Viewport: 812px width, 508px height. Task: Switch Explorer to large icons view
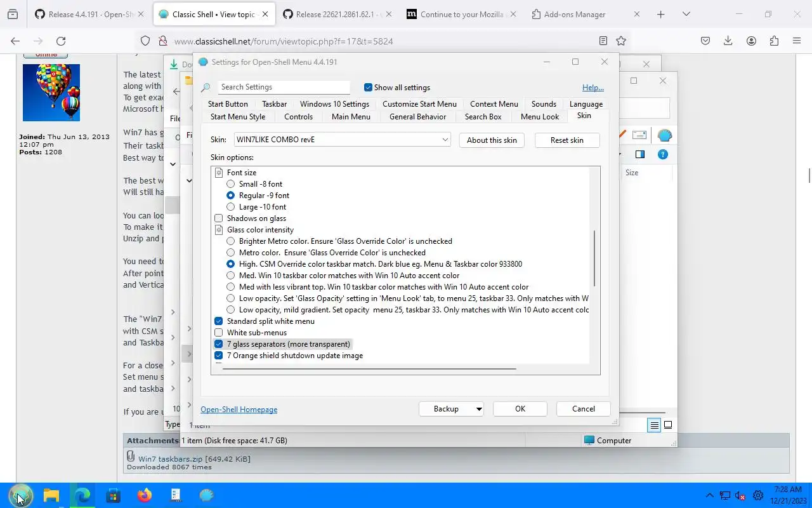(x=668, y=425)
